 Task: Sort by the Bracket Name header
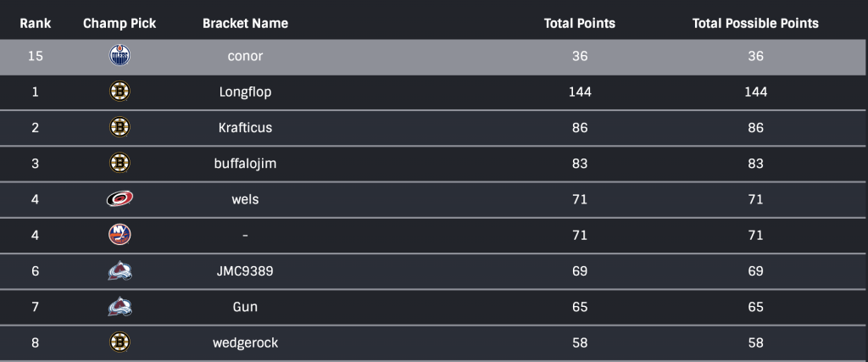245,24
